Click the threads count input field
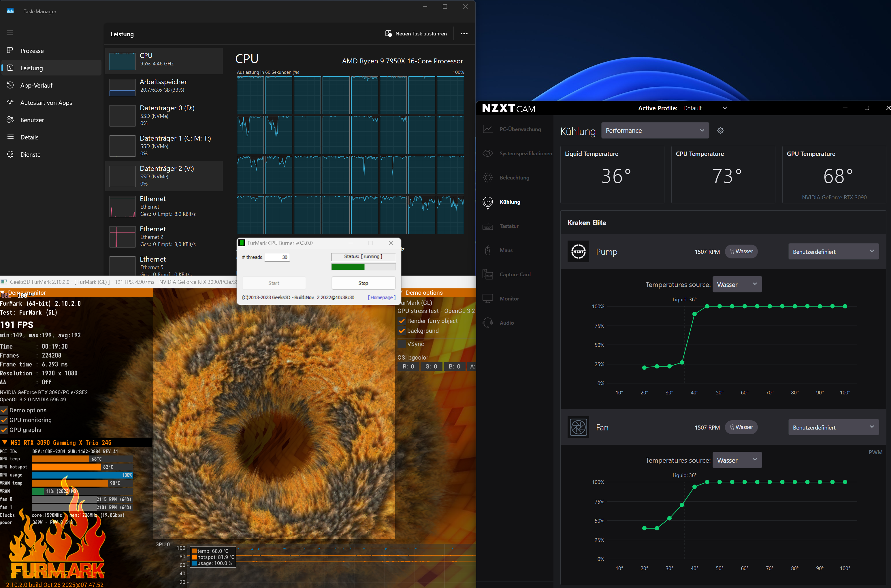891x588 pixels. pyautogui.click(x=277, y=257)
